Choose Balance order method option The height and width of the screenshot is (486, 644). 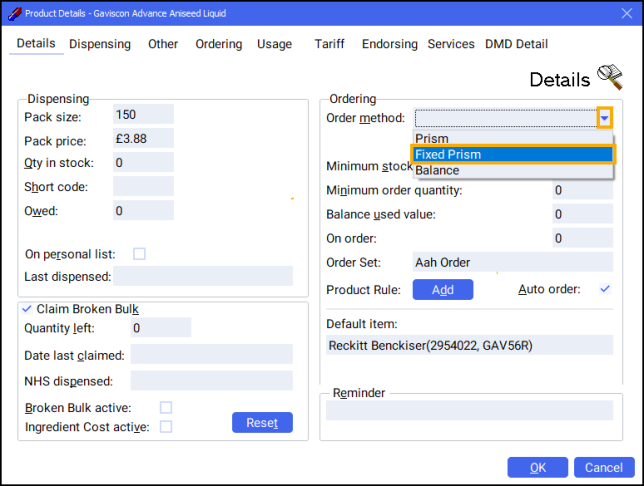click(512, 171)
